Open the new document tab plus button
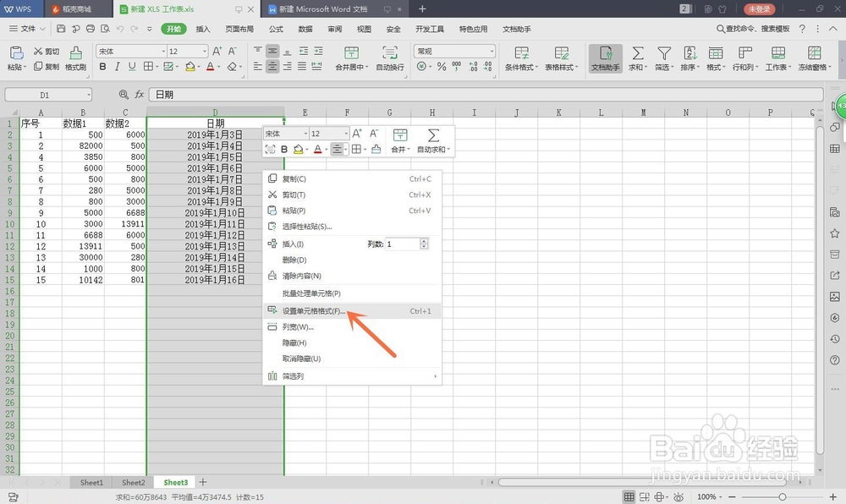Viewport: 846px width, 504px height. point(422,9)
